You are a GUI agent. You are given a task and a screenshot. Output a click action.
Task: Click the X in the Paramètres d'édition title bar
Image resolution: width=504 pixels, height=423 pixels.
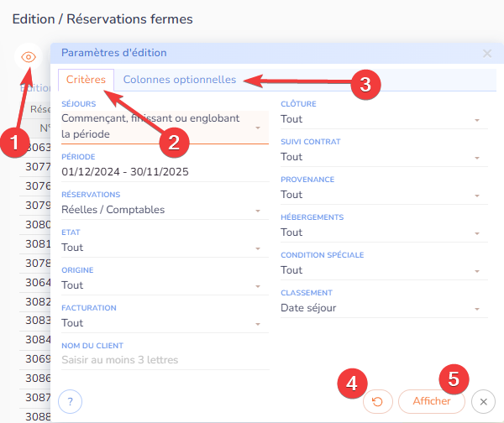coord(487,53)
